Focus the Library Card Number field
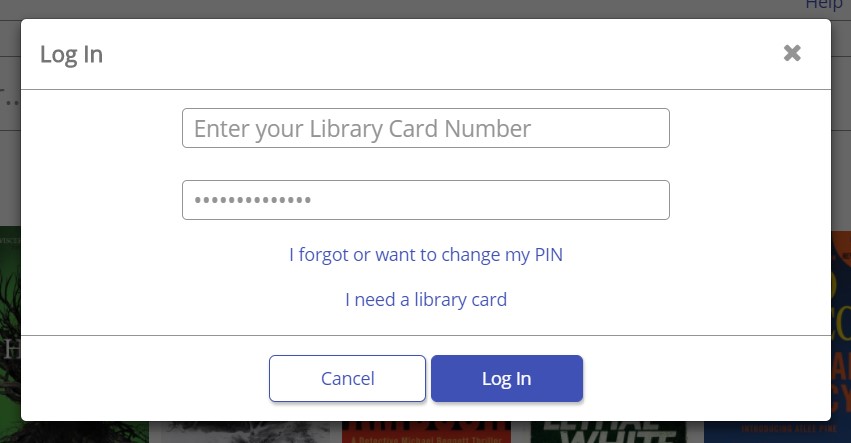 426,128
